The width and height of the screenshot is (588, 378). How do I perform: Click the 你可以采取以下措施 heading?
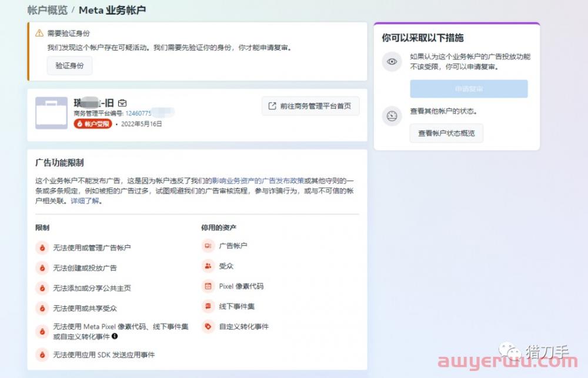click(423, 38)
